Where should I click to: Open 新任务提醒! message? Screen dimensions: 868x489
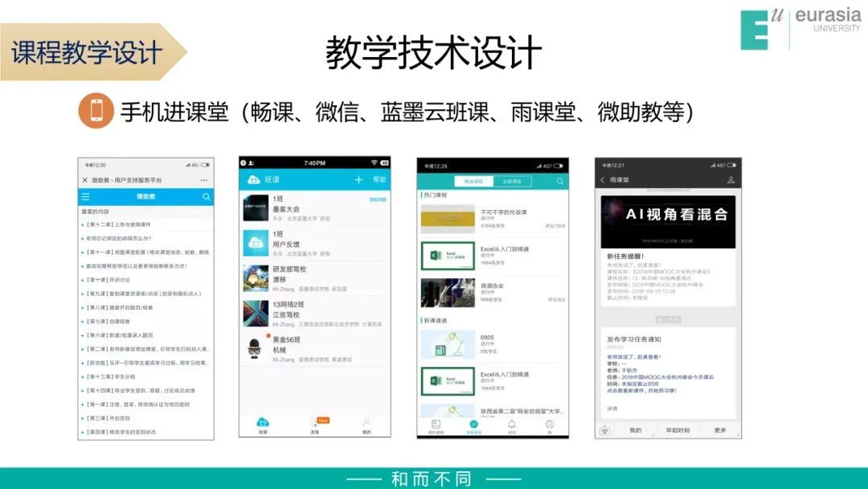(x=668, y=277)
